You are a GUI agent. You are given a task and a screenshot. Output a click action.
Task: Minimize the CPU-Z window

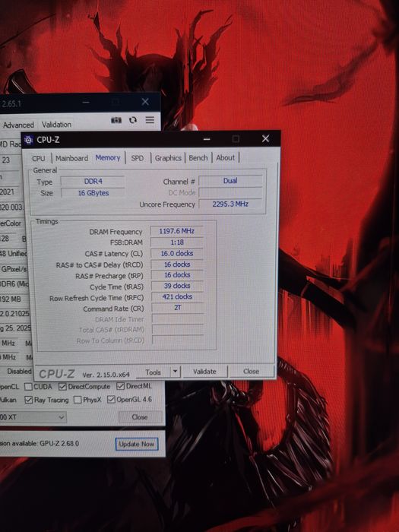(x=207, y=139)
